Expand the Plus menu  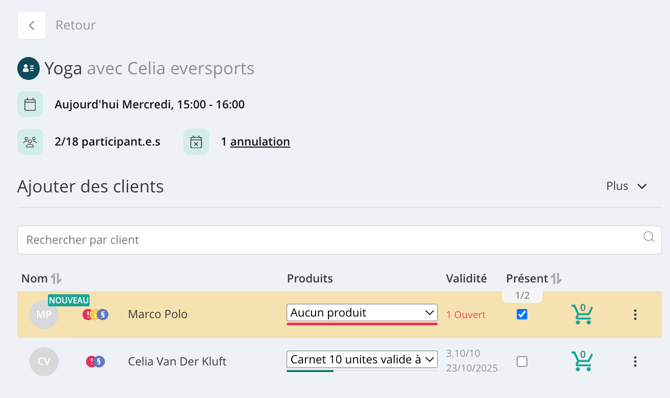(x=626, y=186)
